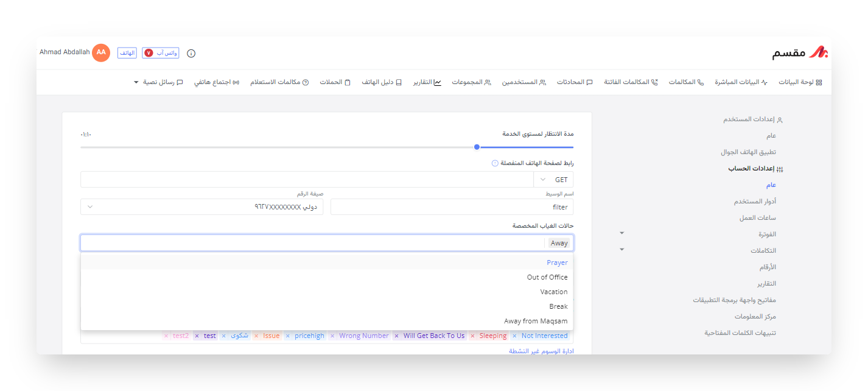Open the GET method dropdown

553,180
